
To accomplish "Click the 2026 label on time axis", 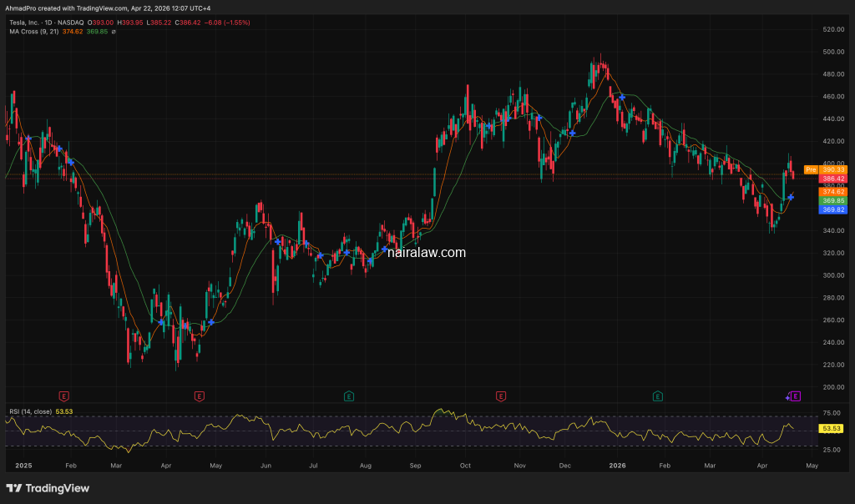I will 616,464.
